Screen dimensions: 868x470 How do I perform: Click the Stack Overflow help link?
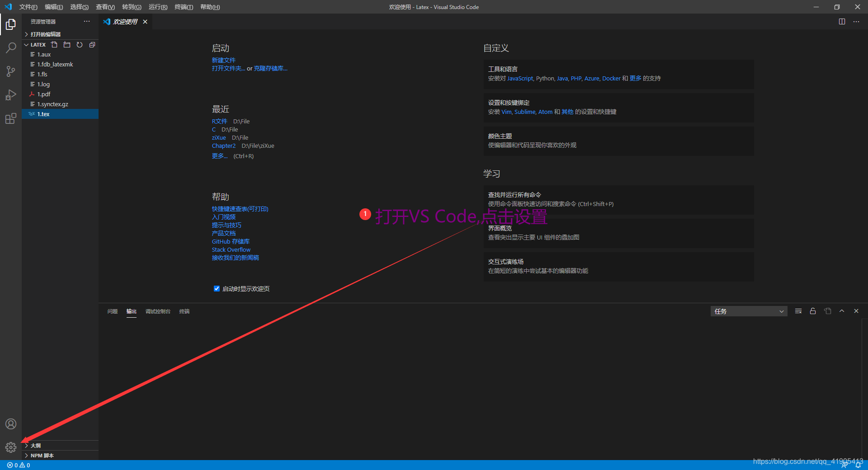click(x=231, y=249)
